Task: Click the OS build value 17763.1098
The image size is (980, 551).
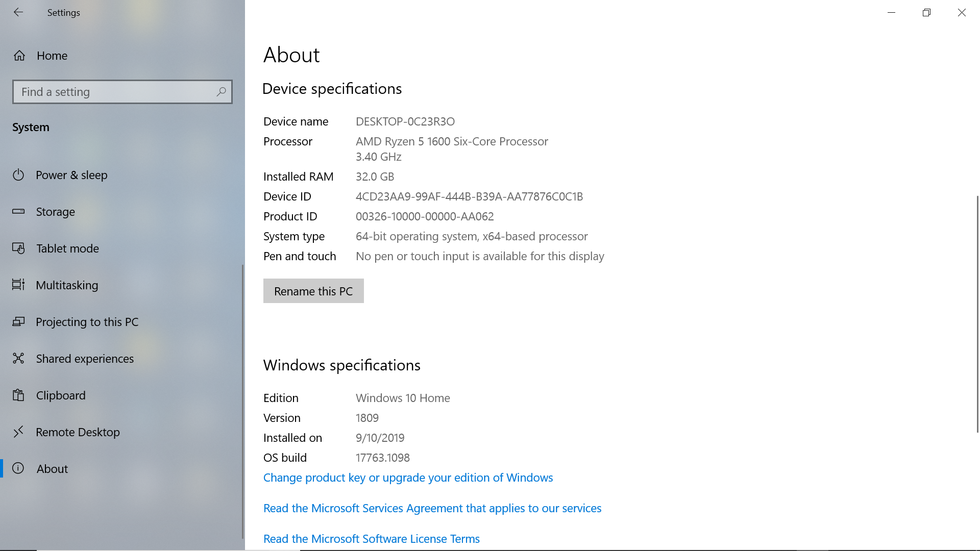Action: 383,458
